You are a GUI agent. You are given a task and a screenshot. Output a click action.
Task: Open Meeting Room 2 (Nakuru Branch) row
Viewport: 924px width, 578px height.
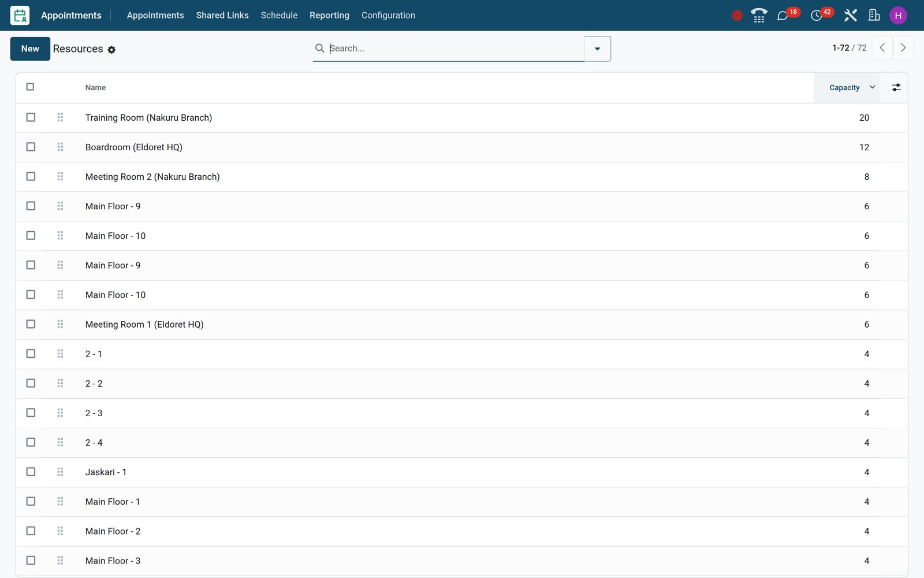pyautogui.click(x=462, y=177)
